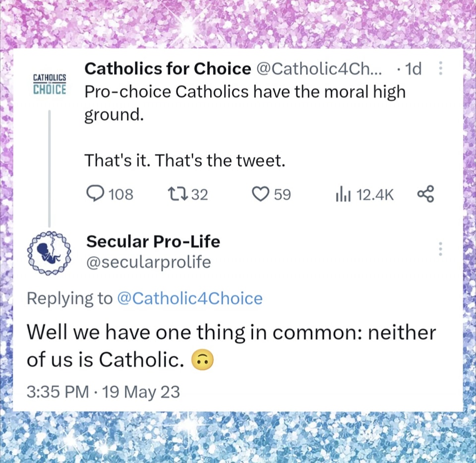The image size is (476, 463).
Task: Follow the @Catholic4Choice link in Replying to
Action: tap(189, 298)
